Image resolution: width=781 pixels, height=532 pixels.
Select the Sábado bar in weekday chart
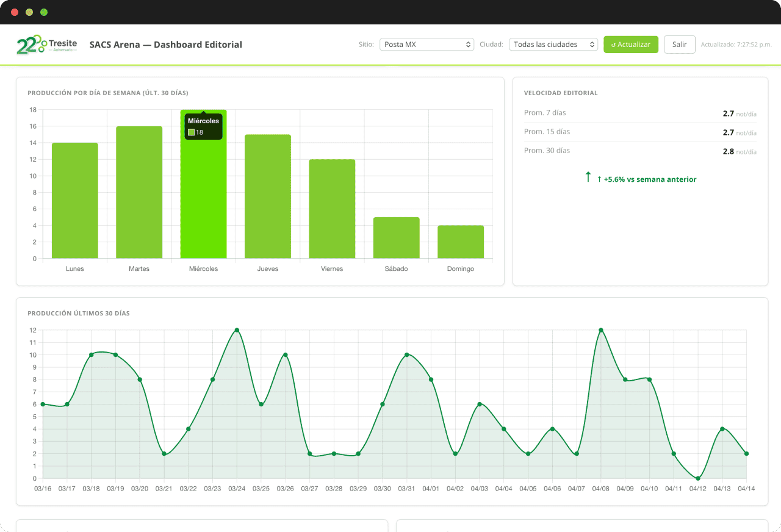(x=397, y=237)
